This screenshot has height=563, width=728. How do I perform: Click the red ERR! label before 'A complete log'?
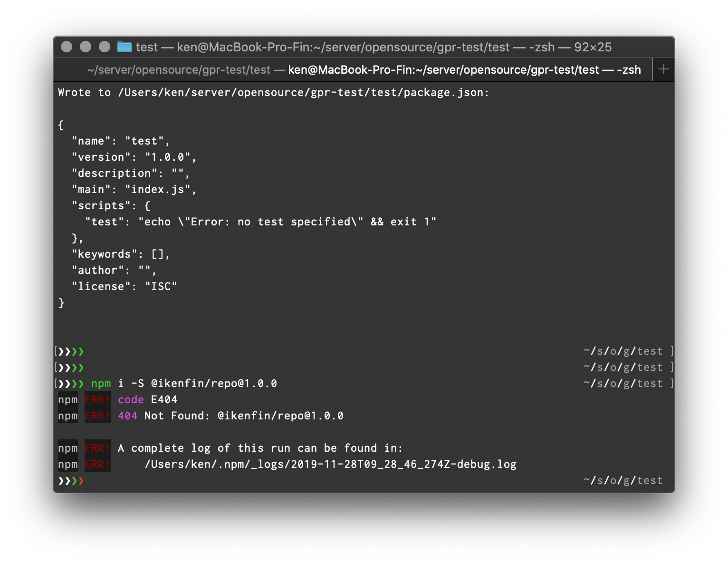click(x=97, y=448)
